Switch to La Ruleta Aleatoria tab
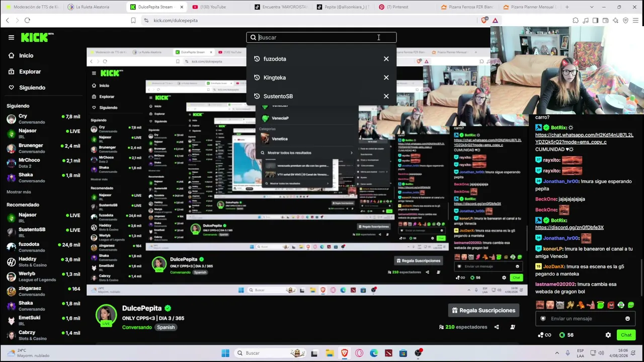Viewport: 644px width, 362px height. click(95, 7)
